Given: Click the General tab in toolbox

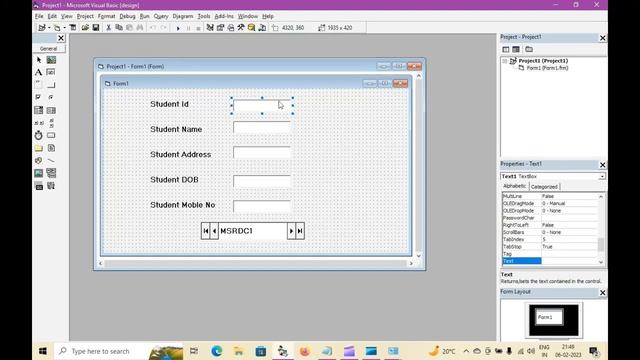Looking at the screenshot, I should click(x=48, y=49).
